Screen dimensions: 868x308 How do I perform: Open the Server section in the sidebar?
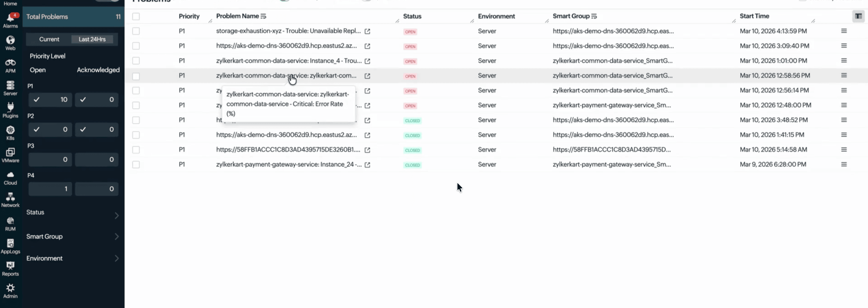coord(10,88)
